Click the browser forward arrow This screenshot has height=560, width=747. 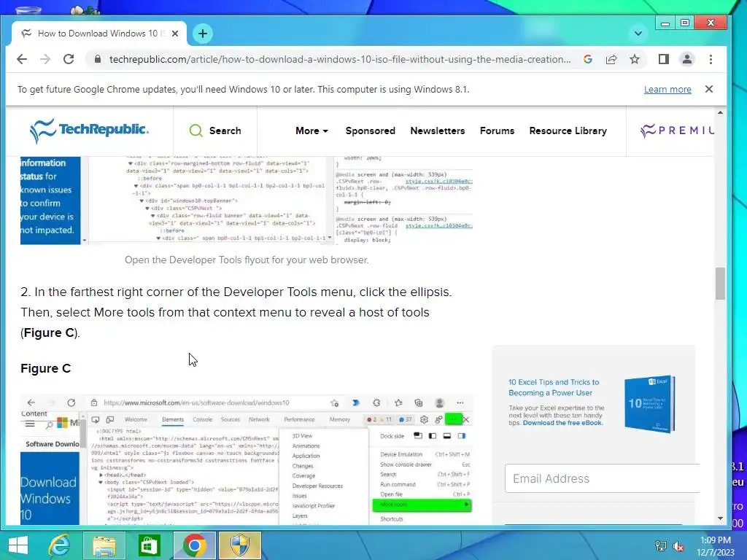[45, 59]
